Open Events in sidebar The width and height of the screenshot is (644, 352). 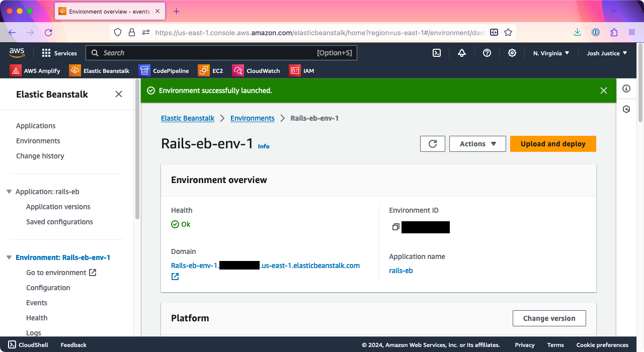click(37, 303)
